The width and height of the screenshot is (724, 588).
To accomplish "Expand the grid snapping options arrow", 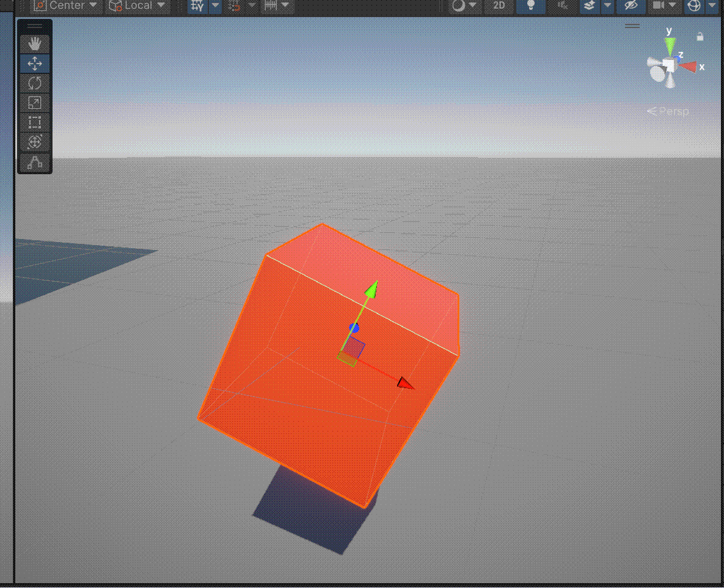I will coord(216,6).
